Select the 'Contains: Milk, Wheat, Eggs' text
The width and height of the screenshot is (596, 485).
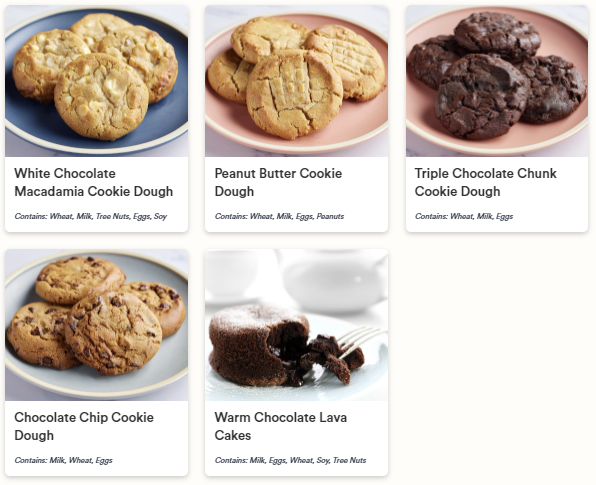(63, 460)
